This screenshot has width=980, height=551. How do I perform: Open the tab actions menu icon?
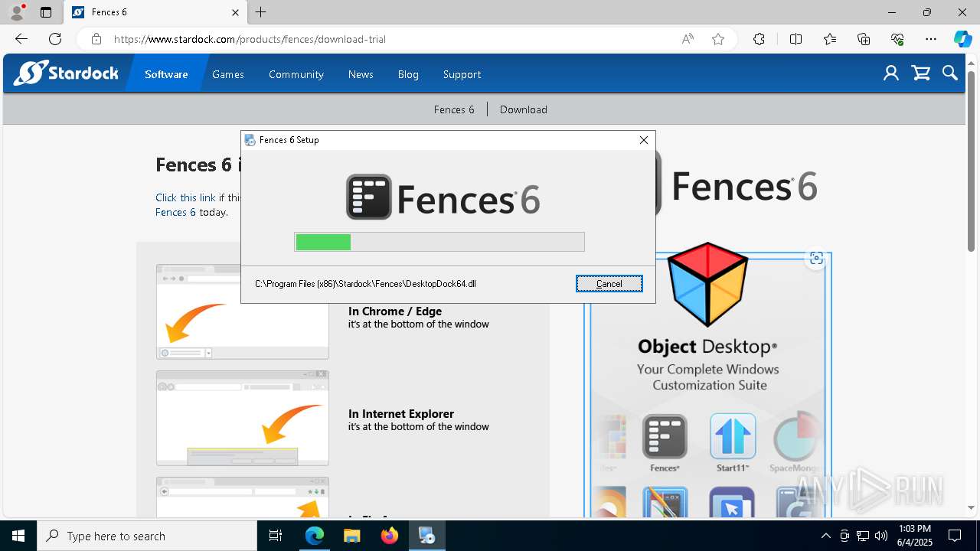tap(46, 12)
